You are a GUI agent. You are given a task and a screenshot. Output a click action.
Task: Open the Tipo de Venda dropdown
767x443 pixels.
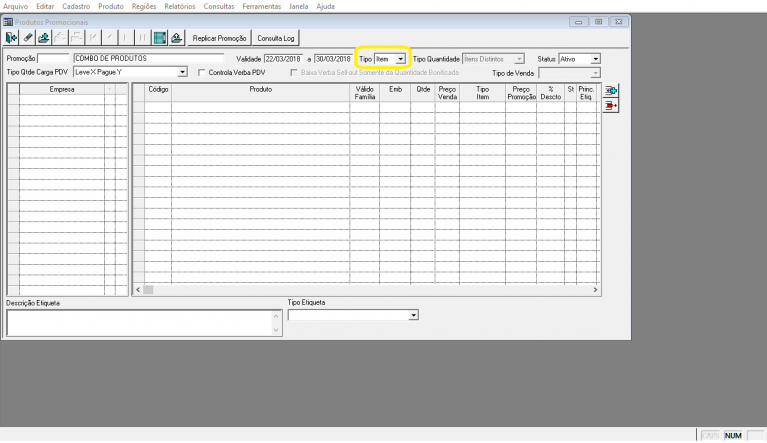(x=595, y=73)
